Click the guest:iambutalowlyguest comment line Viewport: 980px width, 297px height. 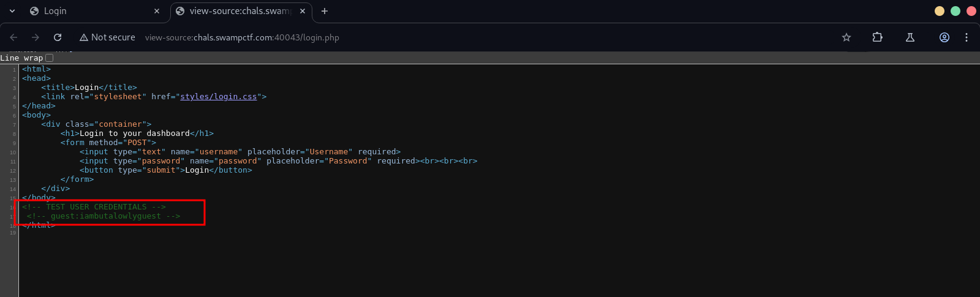104,216
